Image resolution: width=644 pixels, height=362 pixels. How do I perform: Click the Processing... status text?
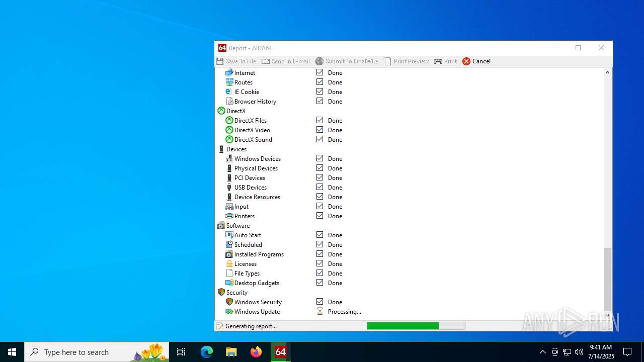[x=345, y=312]
